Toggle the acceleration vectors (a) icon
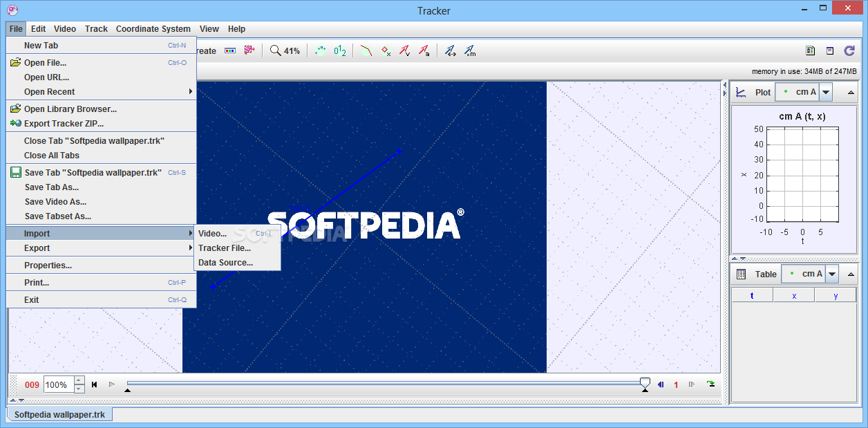Image resolution: width=868 pixels, height=428 pixels. pos(424,50)
